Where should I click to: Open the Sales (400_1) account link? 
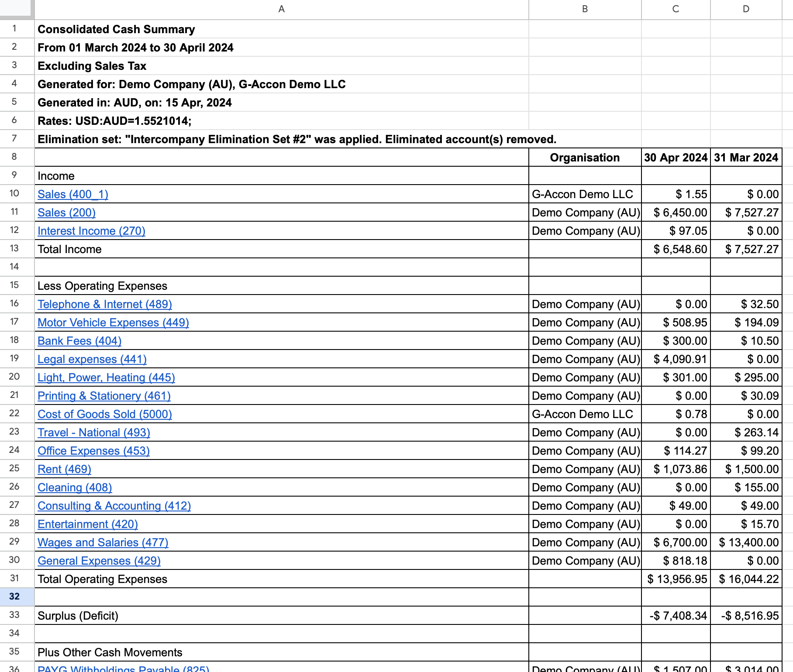coord(73,194)
